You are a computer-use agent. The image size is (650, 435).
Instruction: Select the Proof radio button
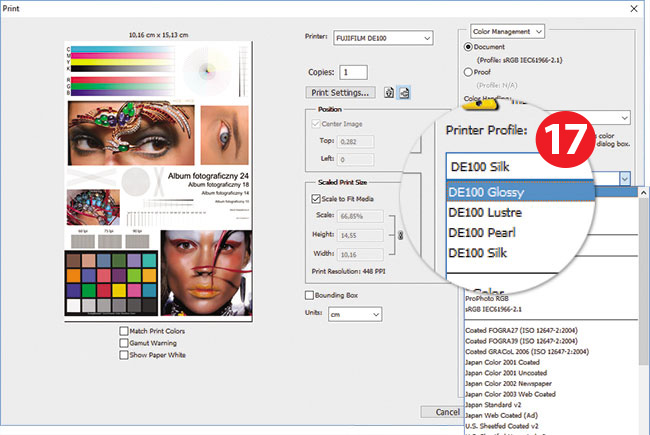(469, 72)
